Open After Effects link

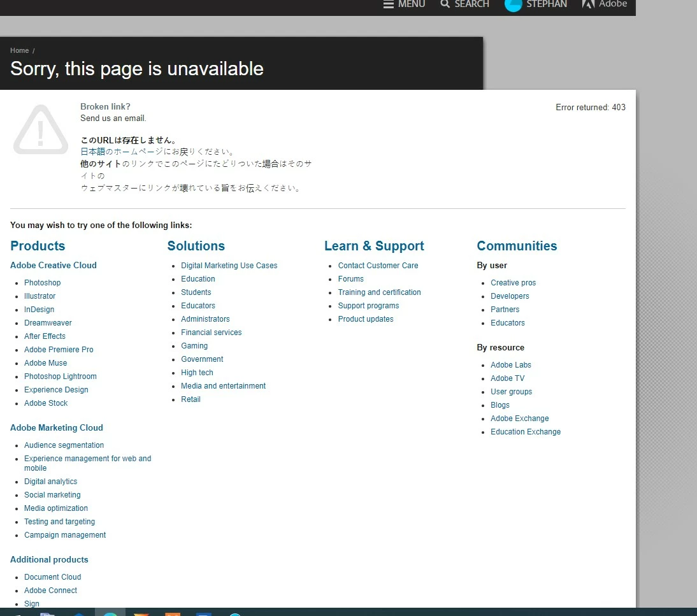tap(45, 336)
